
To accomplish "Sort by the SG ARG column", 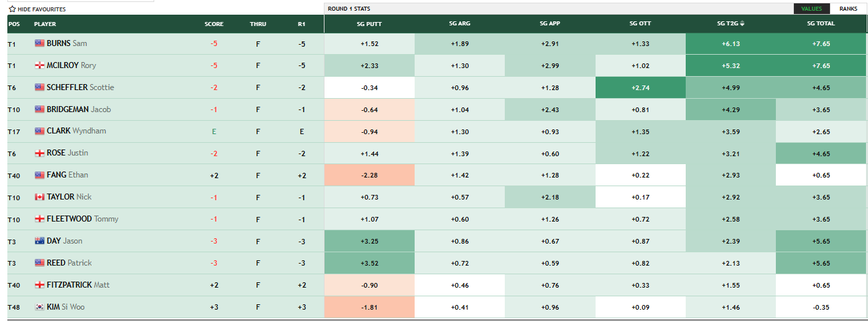I will pos(459,24).
